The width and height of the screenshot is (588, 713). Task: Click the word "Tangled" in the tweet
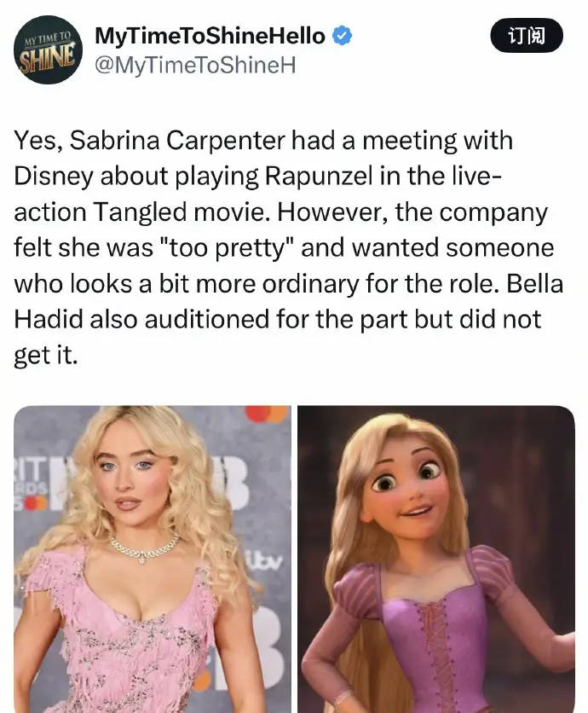click(140, 212)
